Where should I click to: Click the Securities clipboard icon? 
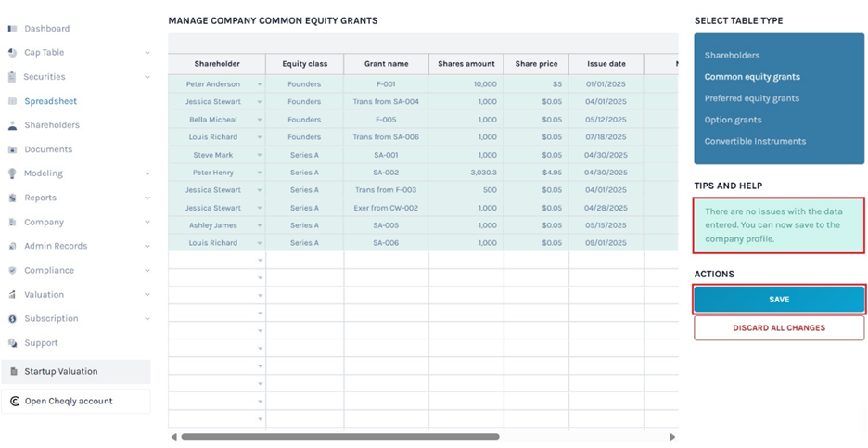pos(12,77)
